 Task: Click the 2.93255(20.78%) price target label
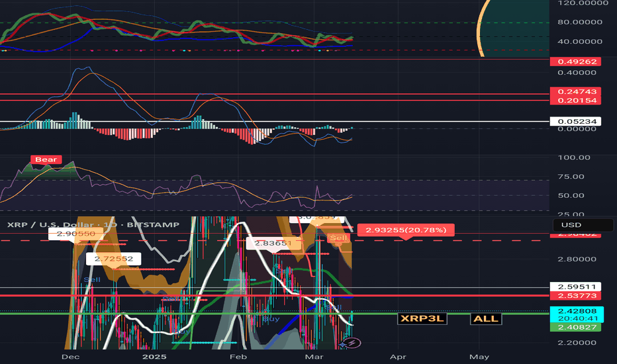click(x=406, y=230)
